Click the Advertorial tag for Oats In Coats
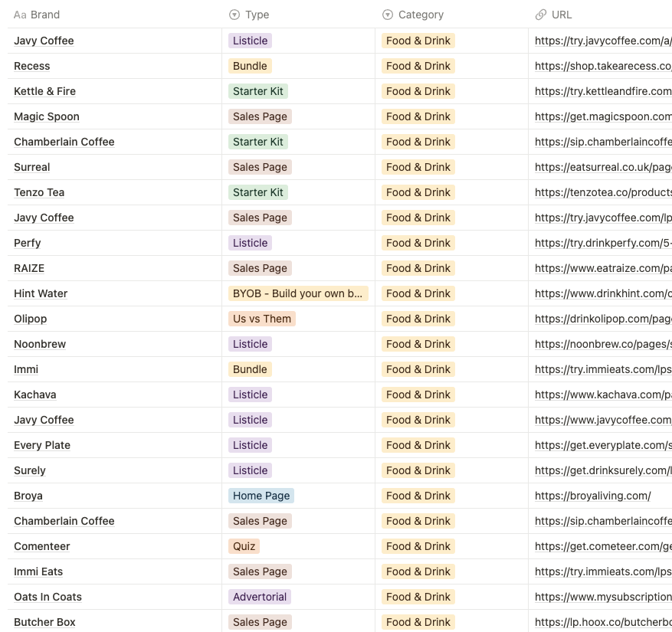Image resolution: width=672 pixels, height=632 pixels. point(260,597)
